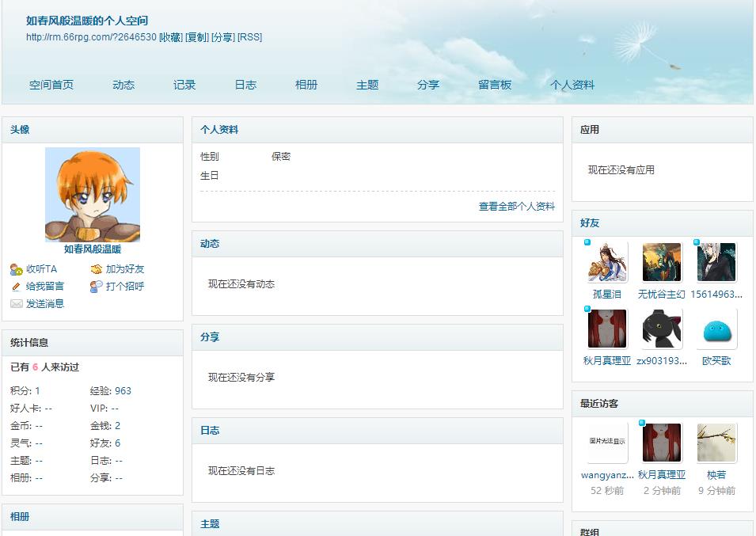Image resolution: width=756 pixels, height=536 pixels.
Task: Click the 日志 panel heading
Action: click(x=210, y=431)
